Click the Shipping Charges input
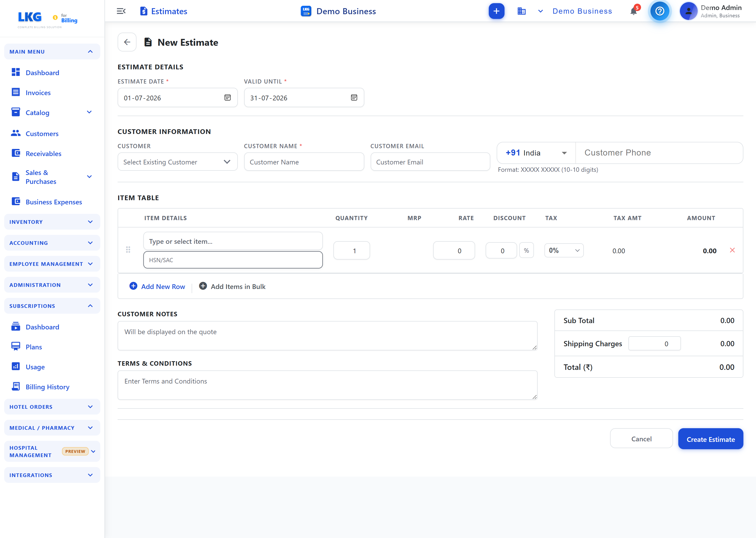The height and width of the screenshot is (538, 756). click(654, 344)
